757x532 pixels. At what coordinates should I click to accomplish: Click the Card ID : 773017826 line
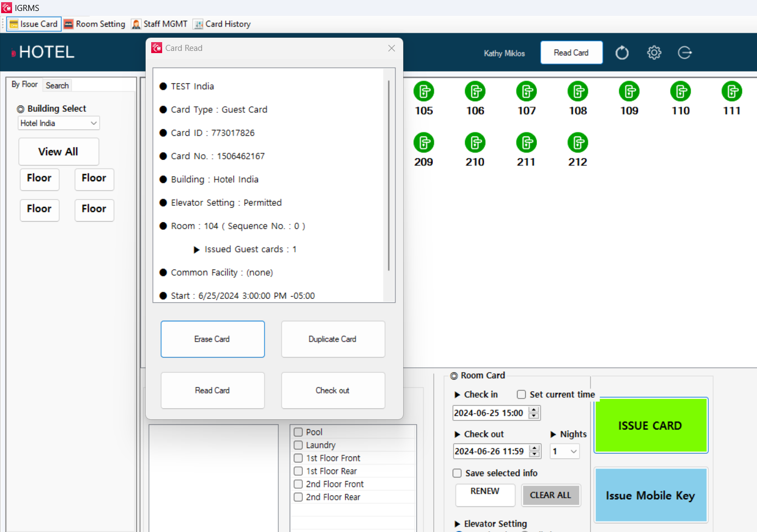click(x=207, y=133)
